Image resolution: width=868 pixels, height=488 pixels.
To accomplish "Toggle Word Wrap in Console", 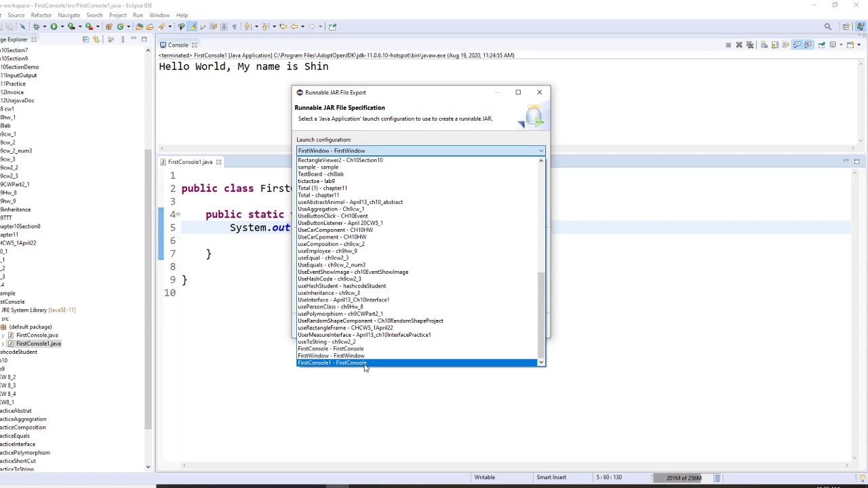I will pyautogui.click(x=785, y=45).
